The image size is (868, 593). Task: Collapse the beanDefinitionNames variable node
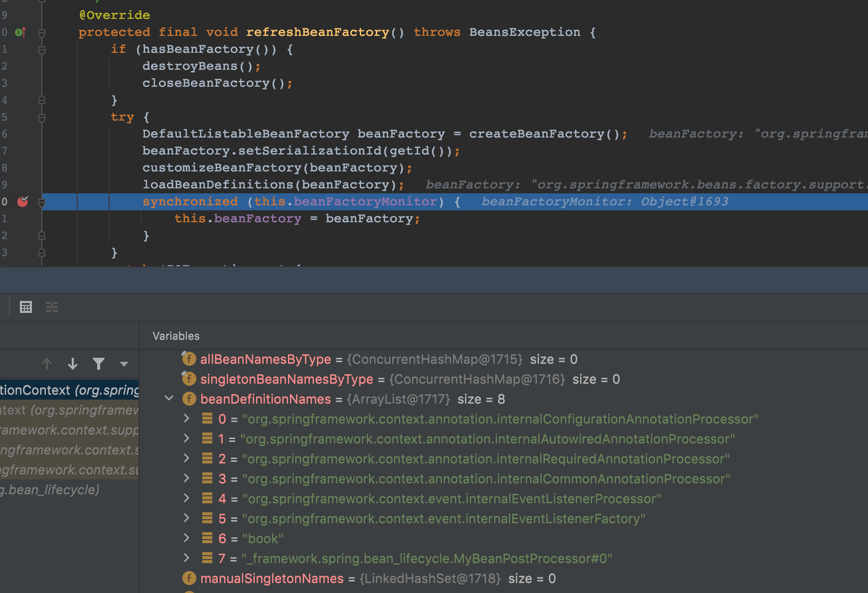pyautogui.click(x=169, y=399)
